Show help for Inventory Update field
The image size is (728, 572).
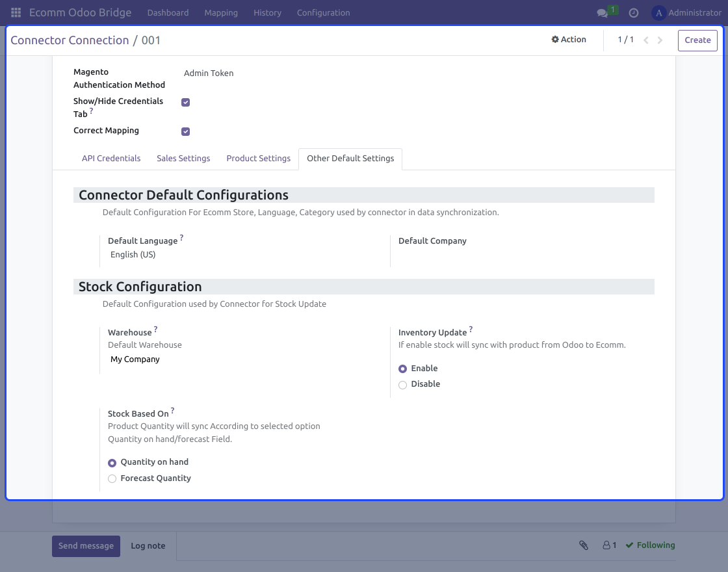(471, 329)
